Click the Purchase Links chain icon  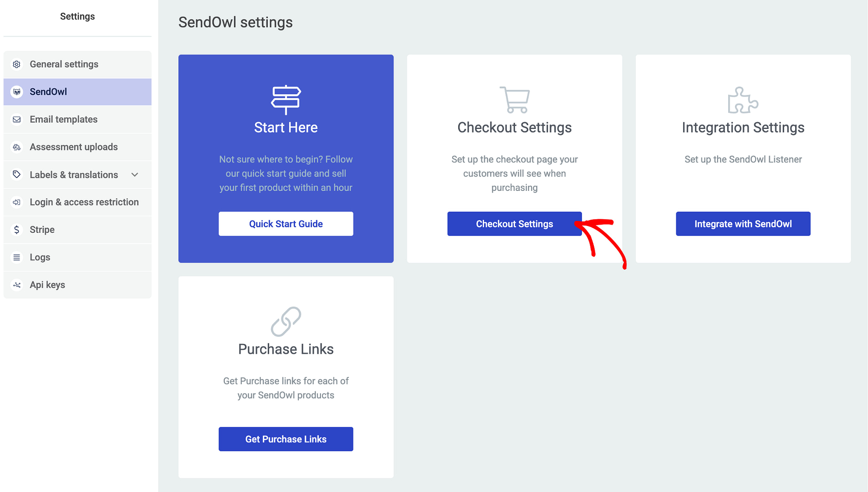(286, 322)
